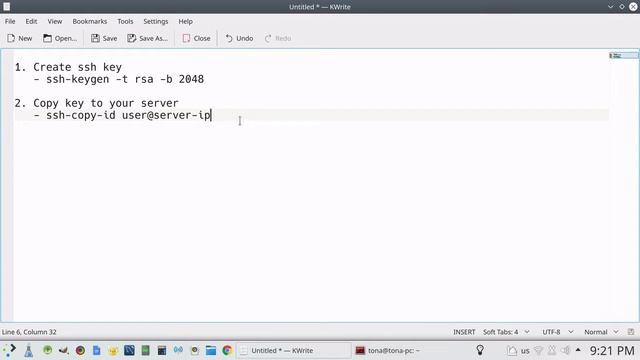
Task: Open the Bookmarks menu
Action: click(90, 21)
